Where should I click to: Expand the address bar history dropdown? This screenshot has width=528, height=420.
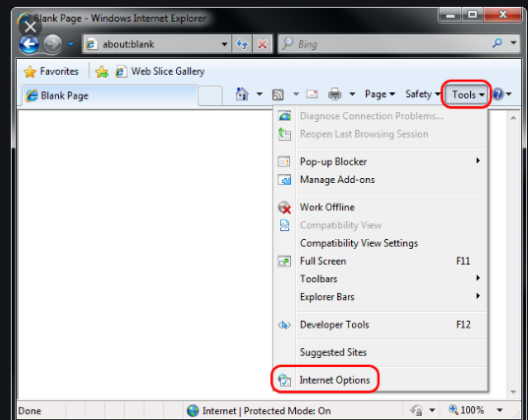[x=224, y=44]
